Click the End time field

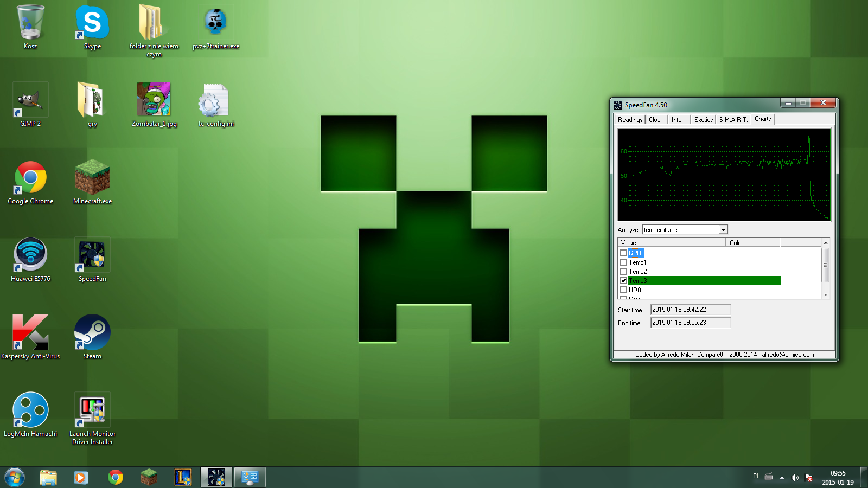[x=691, y=323]
